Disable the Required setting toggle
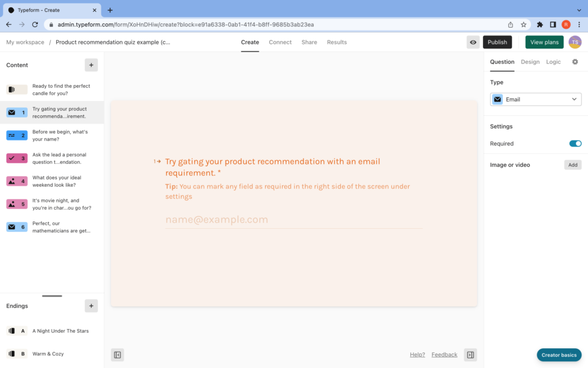This screenshot has width=588, height=368. (x=575, y=143)
